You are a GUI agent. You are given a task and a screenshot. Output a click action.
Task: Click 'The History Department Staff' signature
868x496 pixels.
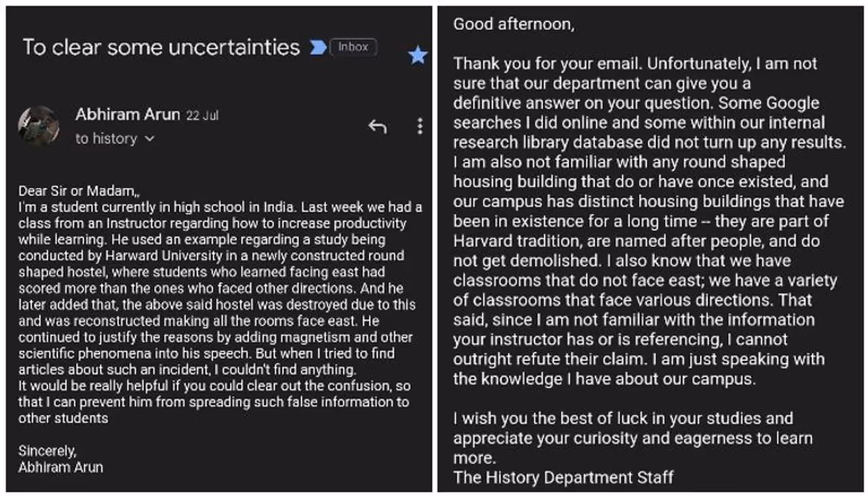point(564,477)
